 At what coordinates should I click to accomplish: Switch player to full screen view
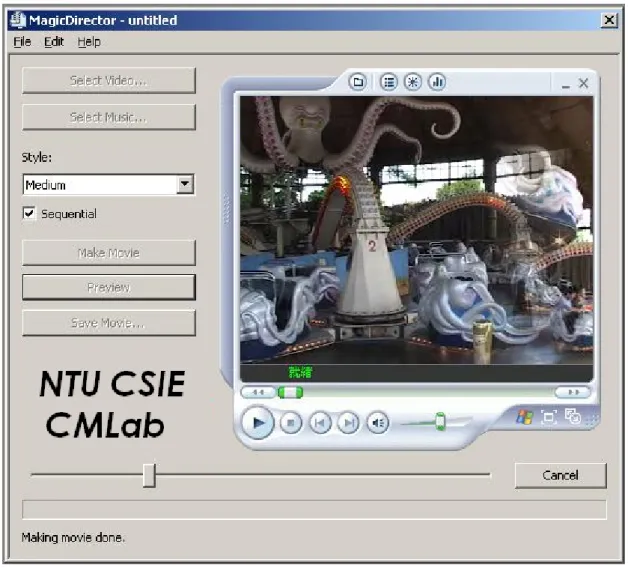[x=548, y=417]
